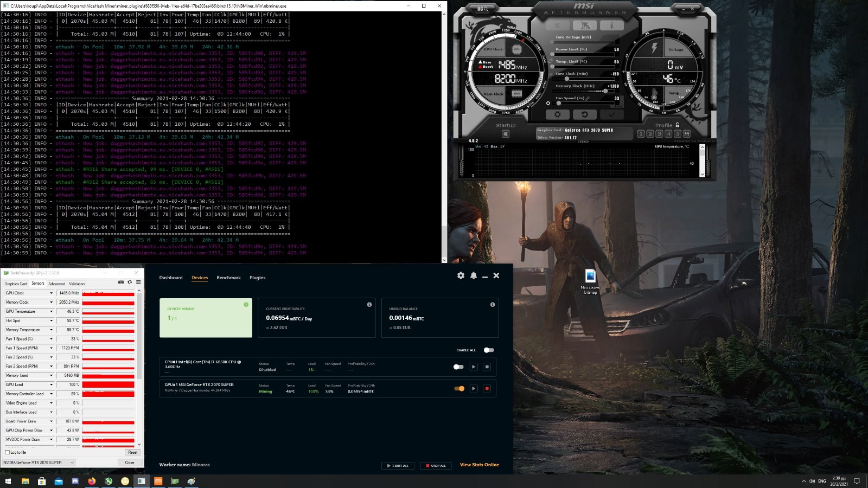
Task: Open File Explorer from taskbar
Action: (25, 481)
